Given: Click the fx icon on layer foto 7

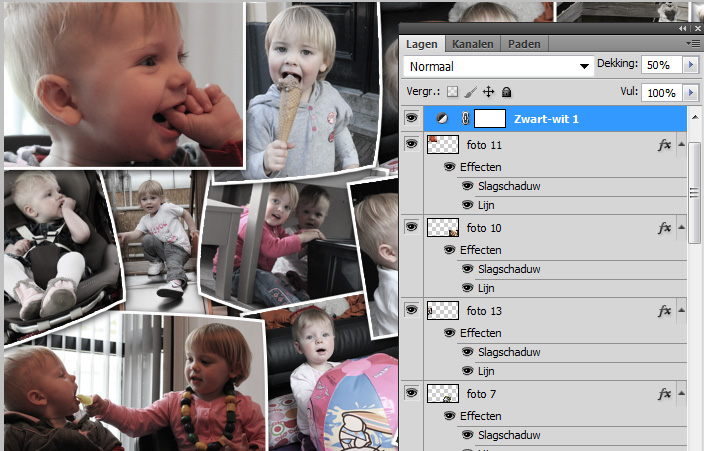Looking at the screenshot, I should [x=664, y=394].
